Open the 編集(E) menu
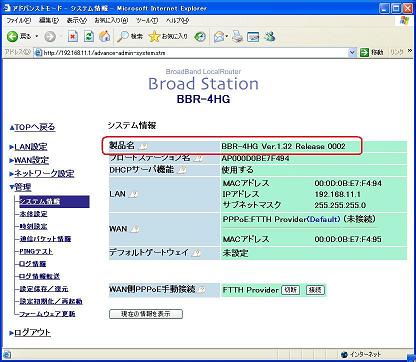 (x=49, y=21)
